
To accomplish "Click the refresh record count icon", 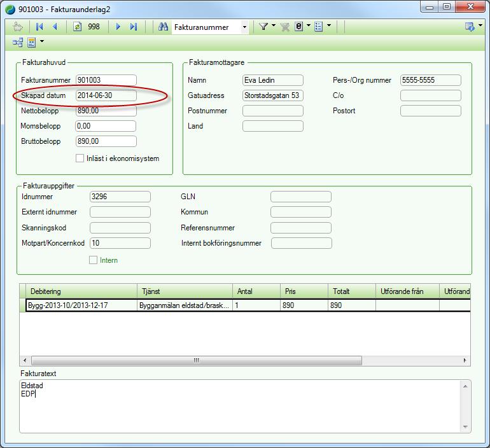I will (x=77, y=27).
